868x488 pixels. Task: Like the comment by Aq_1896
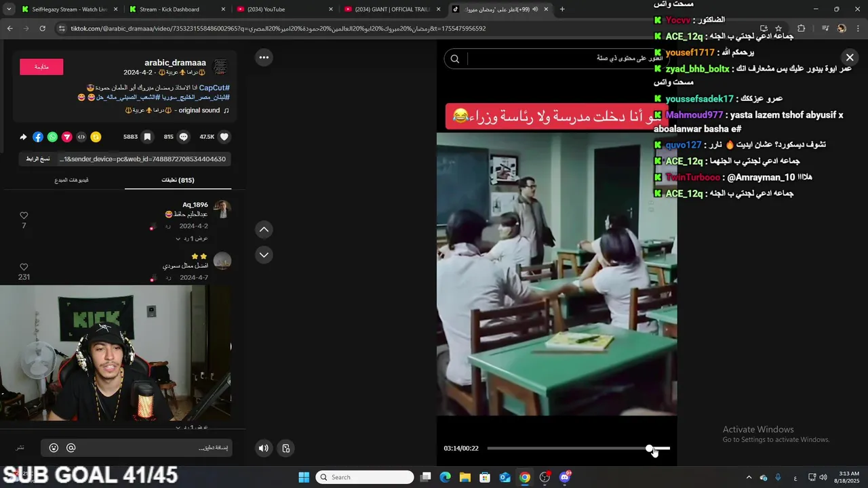click(24, 216)
